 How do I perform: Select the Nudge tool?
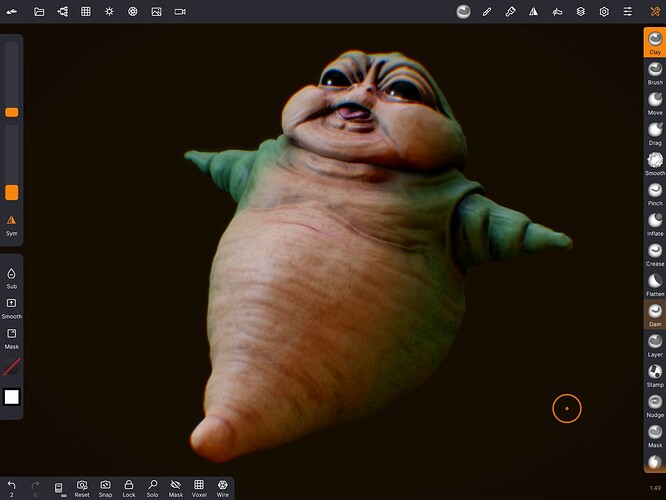click(x=655, y=405)
